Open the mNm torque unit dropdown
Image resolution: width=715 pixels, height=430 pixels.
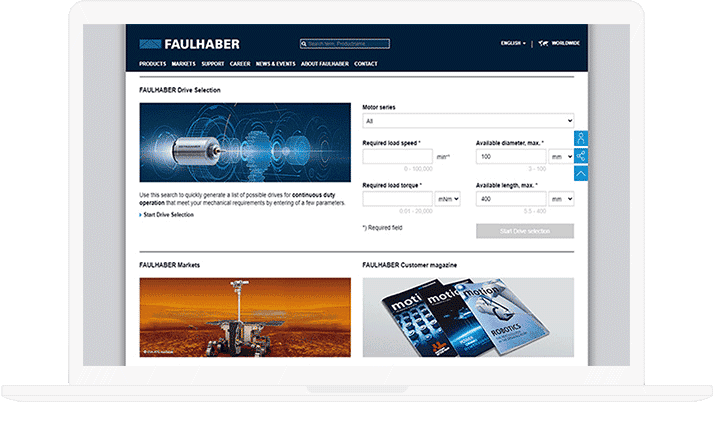click(447, 199)
